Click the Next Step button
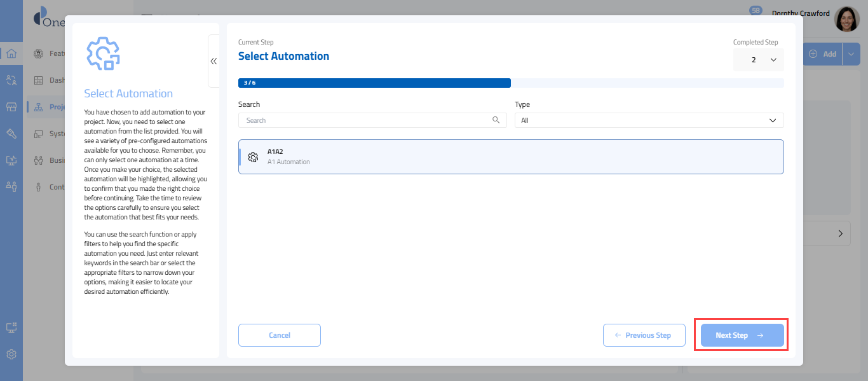Screen dimensions: 868x381 (x=742, y=335)
